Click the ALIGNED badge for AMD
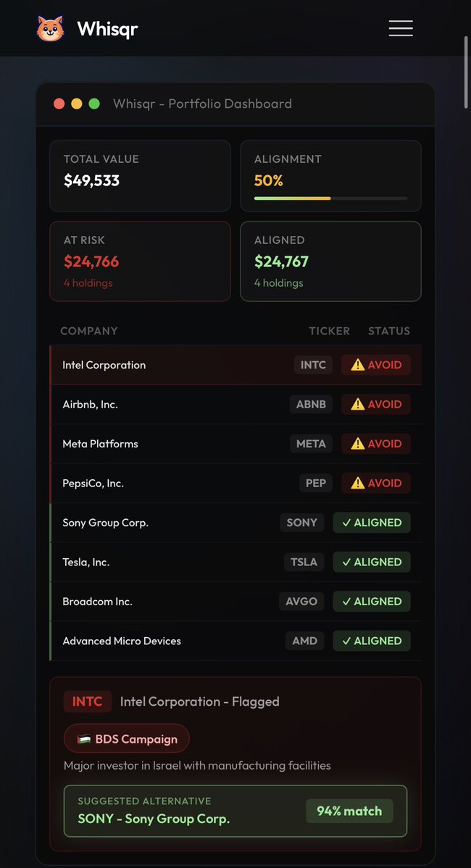Screen dimensions: 471x868 (372, 641)
